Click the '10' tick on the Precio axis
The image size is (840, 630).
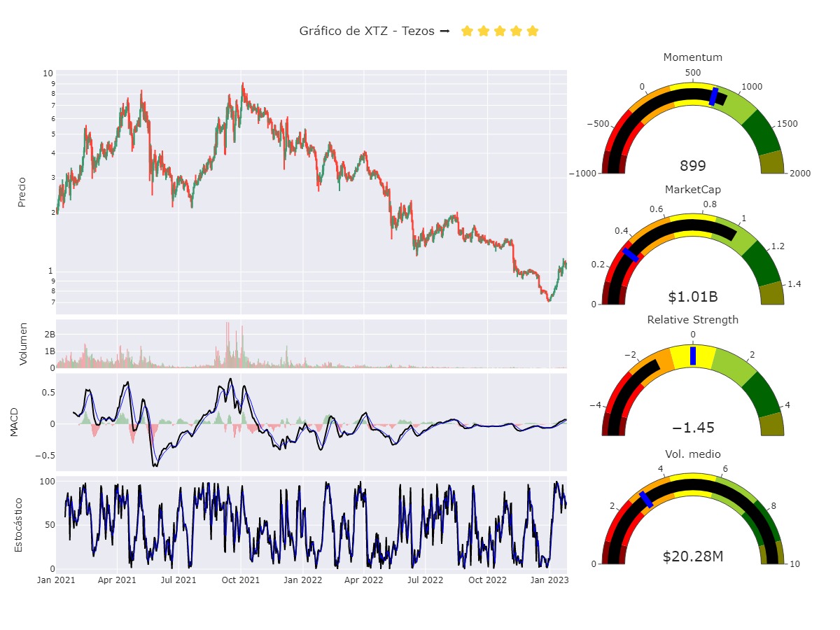click(x=48, y=73)
